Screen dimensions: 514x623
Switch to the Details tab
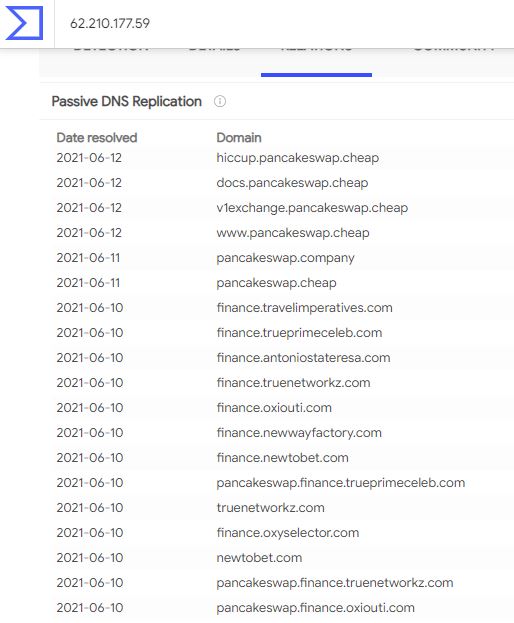pos(214,50)
